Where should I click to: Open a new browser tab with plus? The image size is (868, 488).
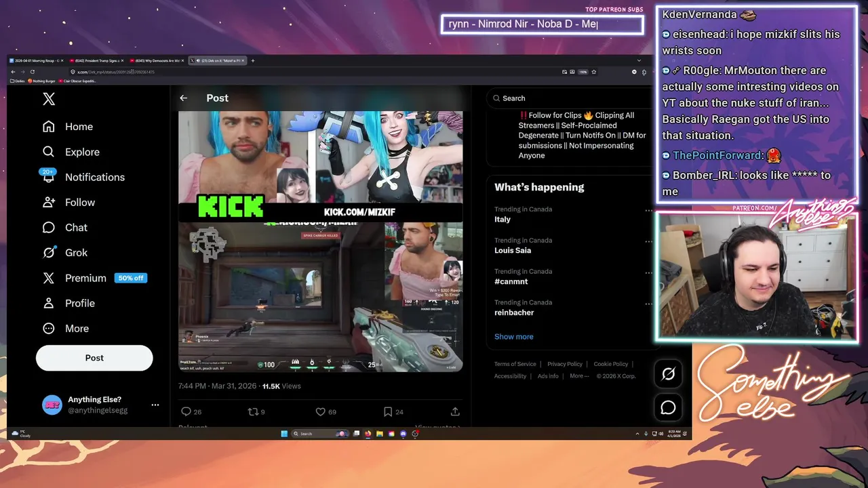tap(253, 61)
